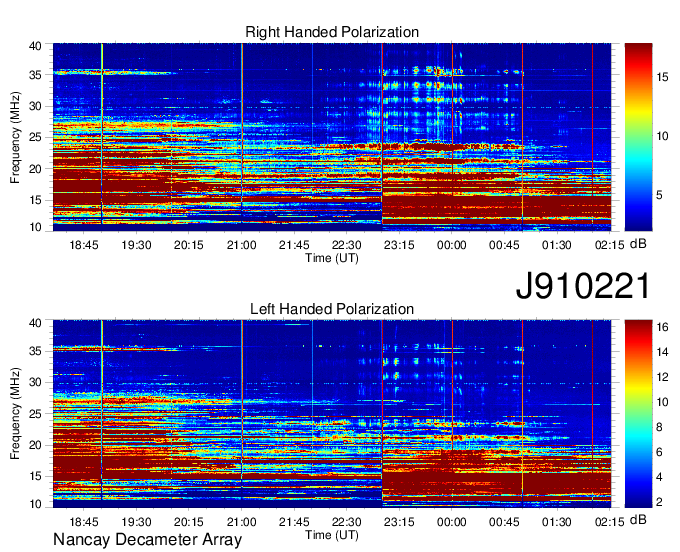Screen dimensions: 680x552
Task: Click the '10' dB label on top colorbar
Action: click(x=662, y=136)
